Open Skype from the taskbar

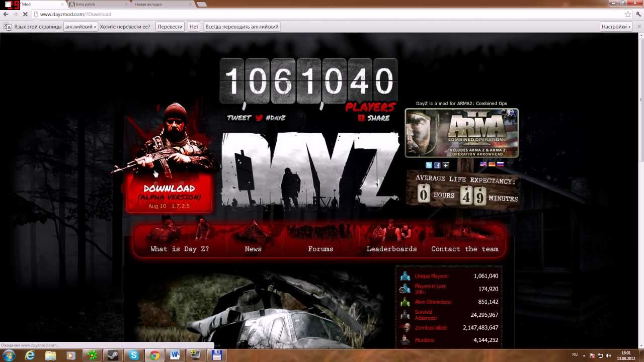pyautogui.click(x=133, y=355)
